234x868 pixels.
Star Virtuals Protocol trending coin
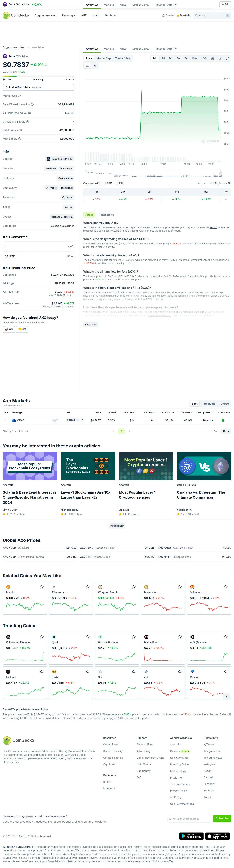(x=133, y=637)
